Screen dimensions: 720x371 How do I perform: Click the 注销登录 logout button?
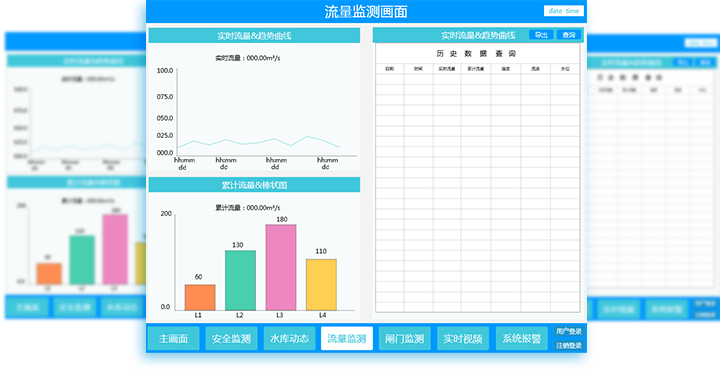point(569,345)
